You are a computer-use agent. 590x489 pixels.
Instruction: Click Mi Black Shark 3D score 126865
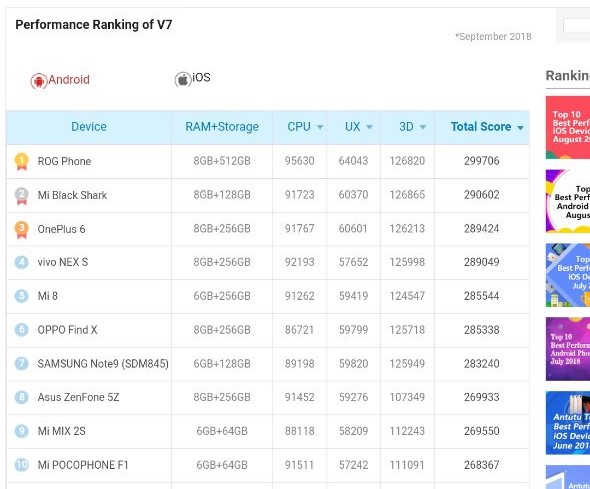(407, 195)
